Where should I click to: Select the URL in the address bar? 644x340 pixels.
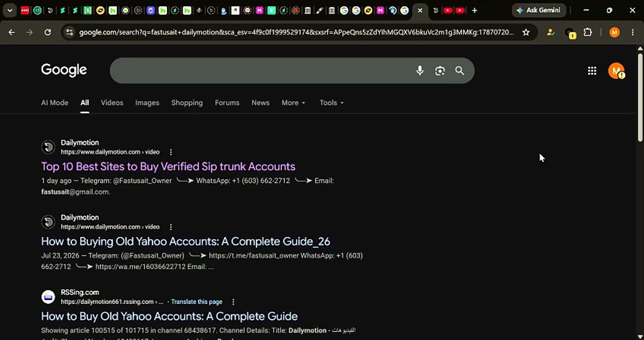click(x=296, y=32)
